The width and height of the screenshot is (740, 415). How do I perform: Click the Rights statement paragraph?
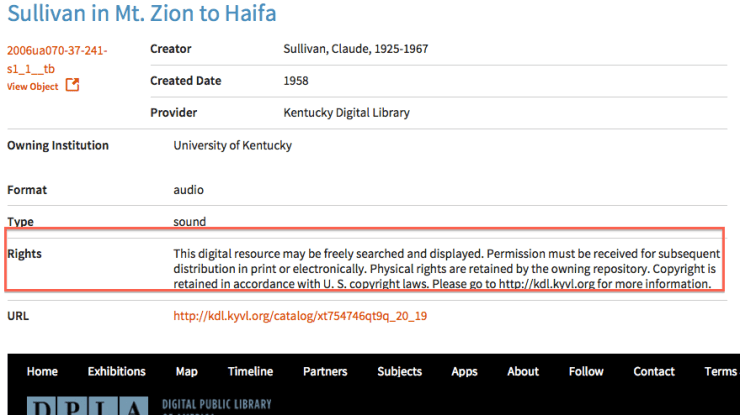click(x=446, y=269)
